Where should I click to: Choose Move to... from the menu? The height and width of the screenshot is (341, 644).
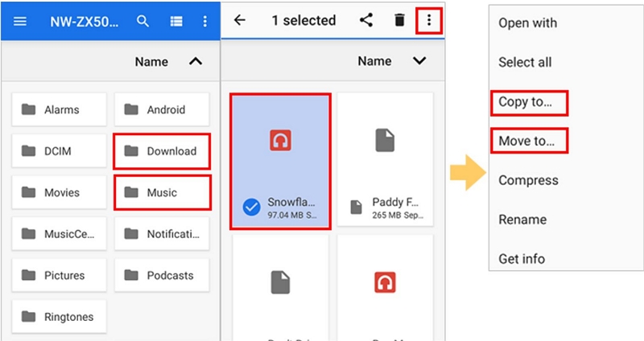click(527, 142)
